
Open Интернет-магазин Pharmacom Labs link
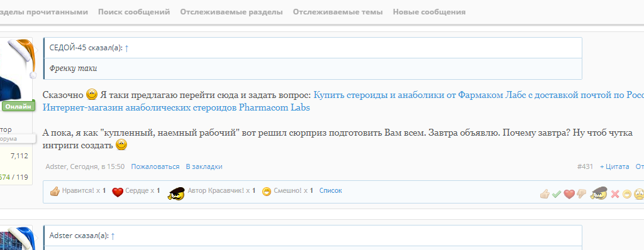[x=176, y=108]
